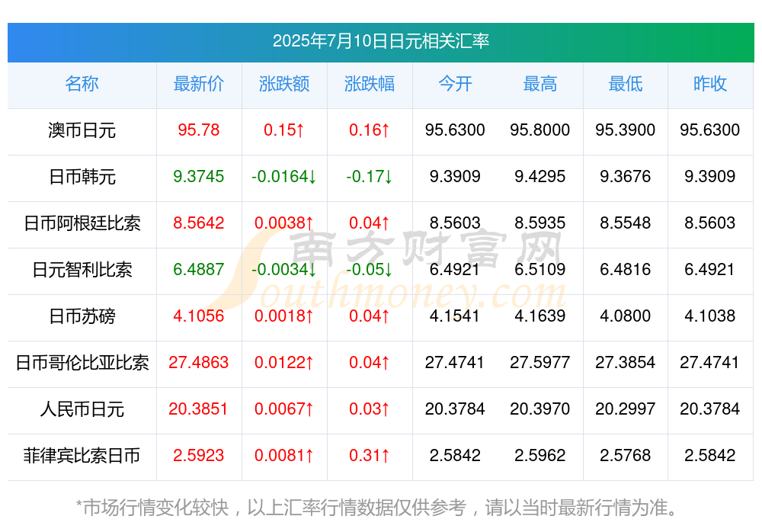Image resolution: width=762 pixels, height=532 pixels.
Task: Click the change value -0.0034↓
Action: 283,269
